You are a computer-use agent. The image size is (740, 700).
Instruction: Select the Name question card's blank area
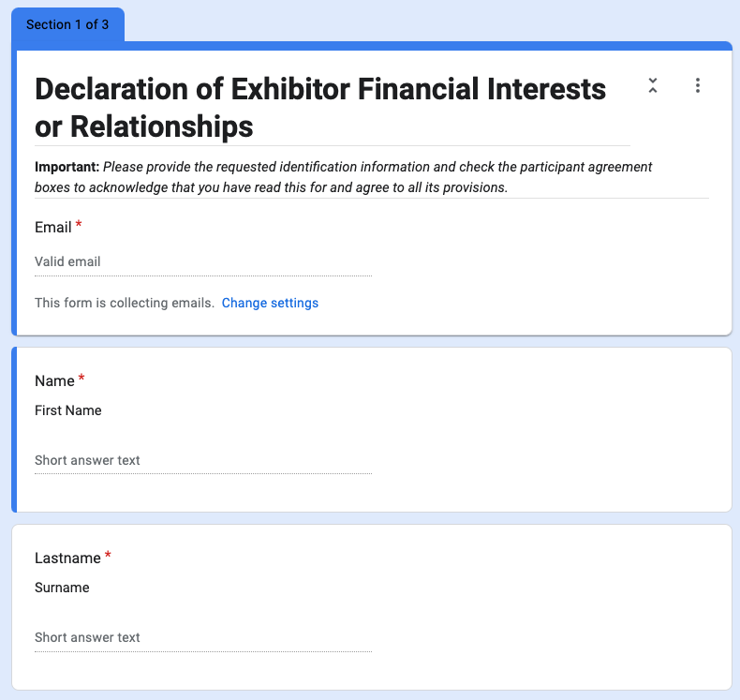pyautogui.click(x=553, y=431)
